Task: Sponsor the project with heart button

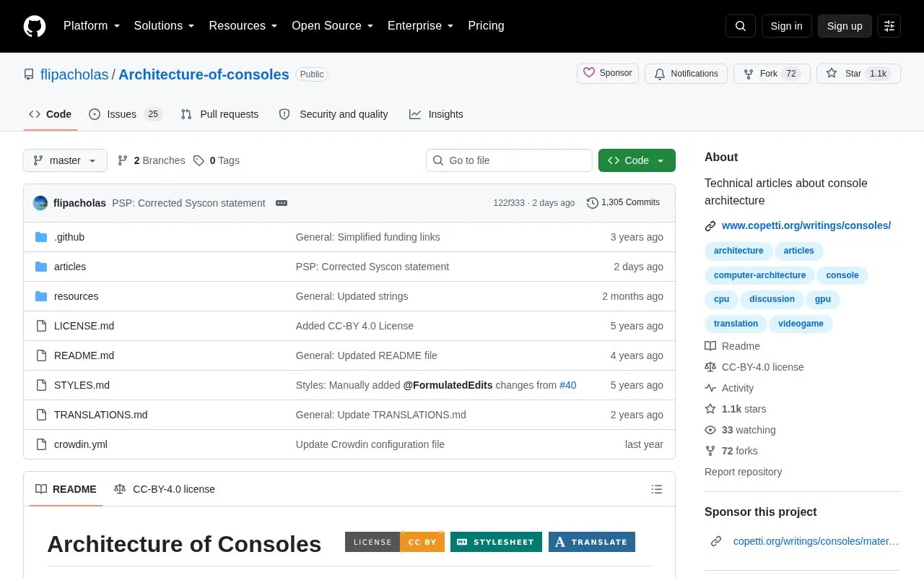Action: pyautogui.click(x=608, y=74)
